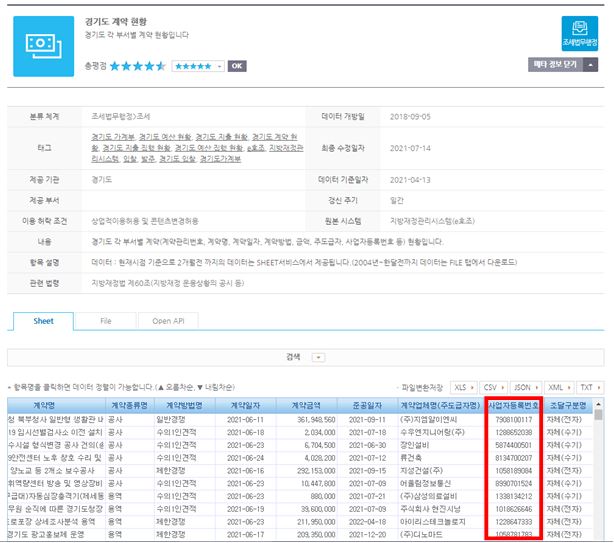
Task: Select the contract amount cell 10,447,800
Action: coord(306,484)
